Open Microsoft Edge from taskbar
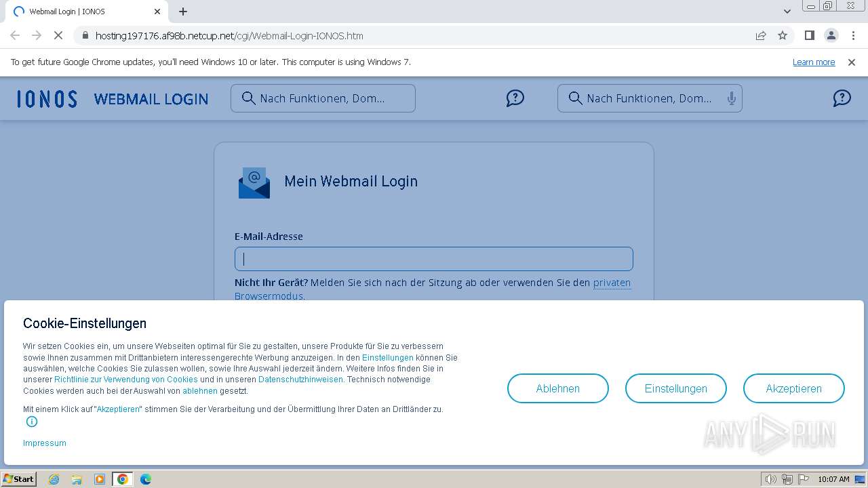 click(x=145, y=479)
